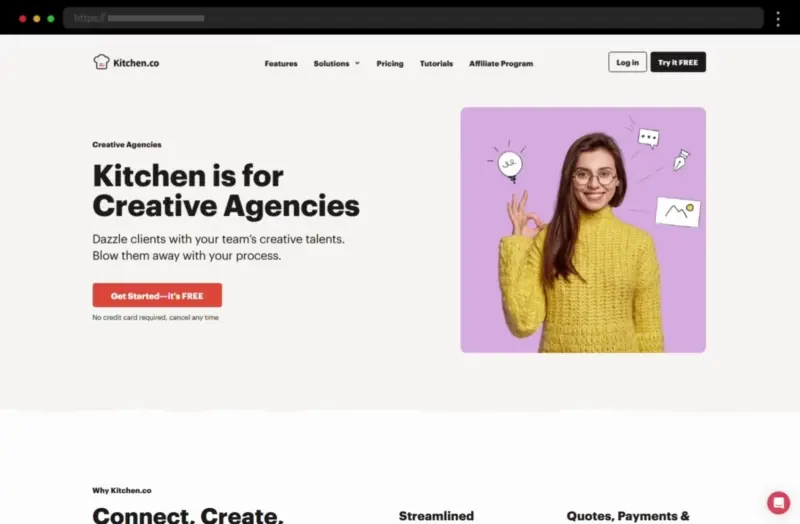Click the speech bubble doodle icon

point(648,138)
